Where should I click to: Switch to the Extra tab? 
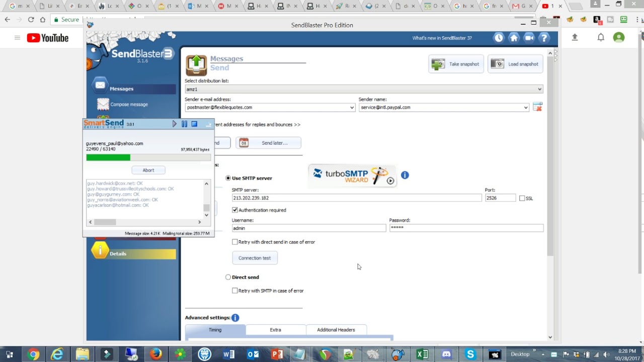tap(276, 330)
